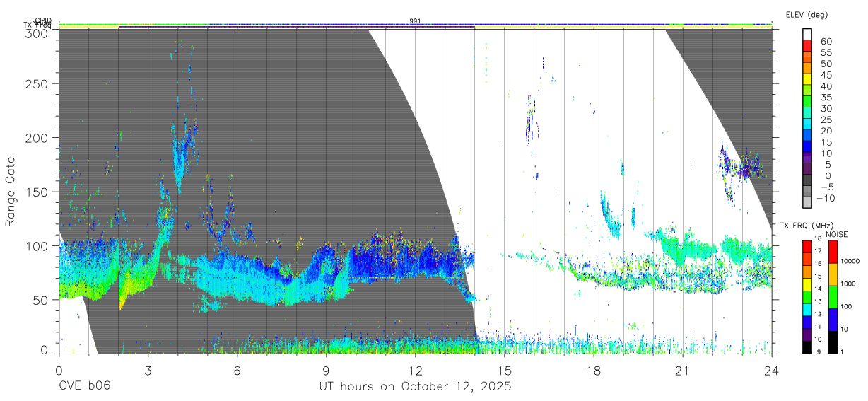This screenshot has height=401, width=868.
Task: Click the '300' tick on Range Gate axis
Action: pos(37,33)
